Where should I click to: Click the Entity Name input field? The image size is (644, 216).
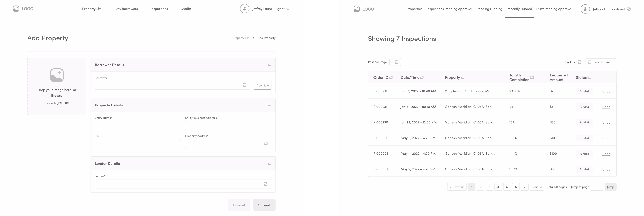click(138, 126)
